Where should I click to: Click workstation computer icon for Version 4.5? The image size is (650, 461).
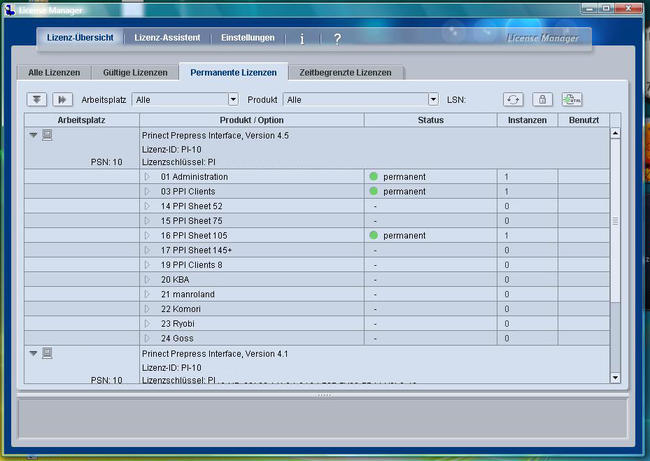tap(47, 135)
